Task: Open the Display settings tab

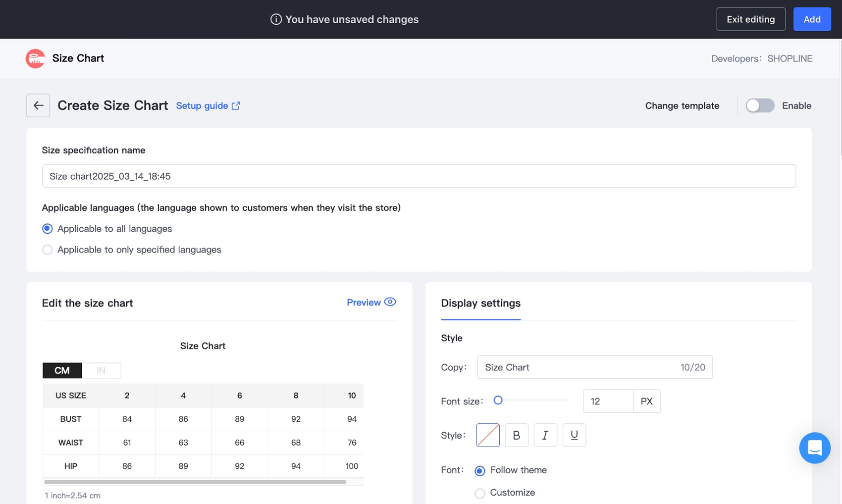Action: (x=480, y=303)
